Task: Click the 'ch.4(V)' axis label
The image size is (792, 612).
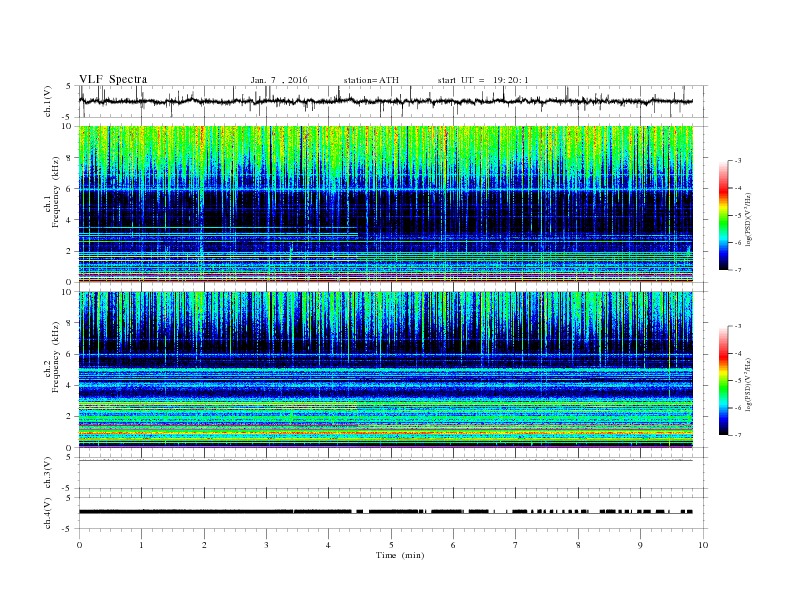Action: click(x=47, y=513)
